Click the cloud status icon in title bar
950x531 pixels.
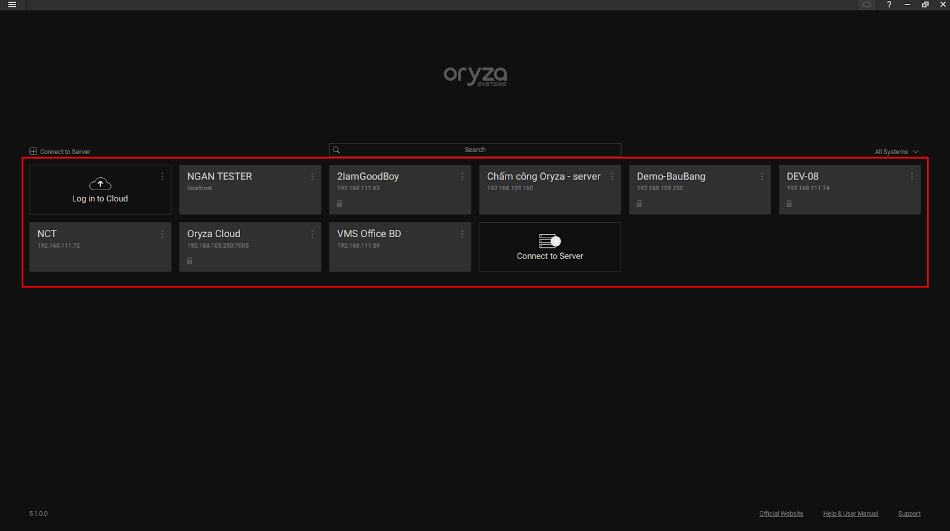pos(867,4)
